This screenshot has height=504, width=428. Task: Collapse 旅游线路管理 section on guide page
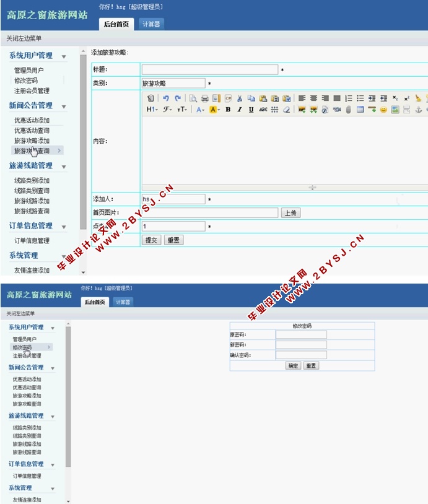tap(64, 167)
